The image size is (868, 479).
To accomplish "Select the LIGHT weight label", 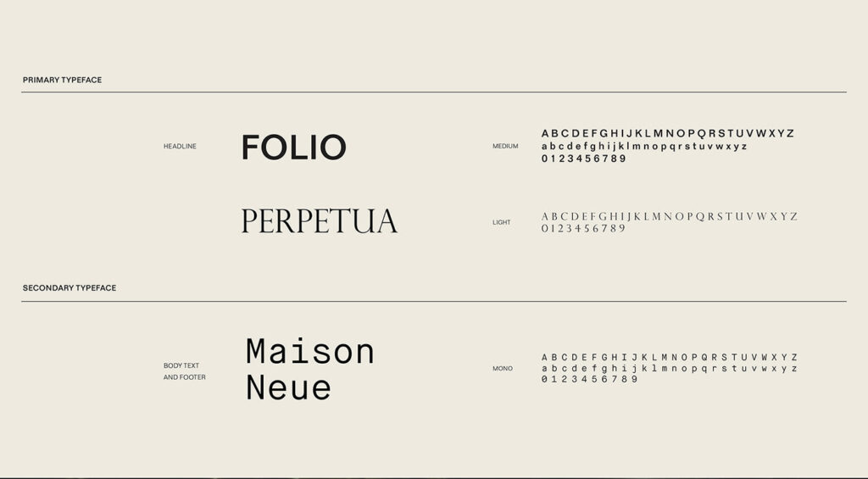I will click(x=502, y=222).
